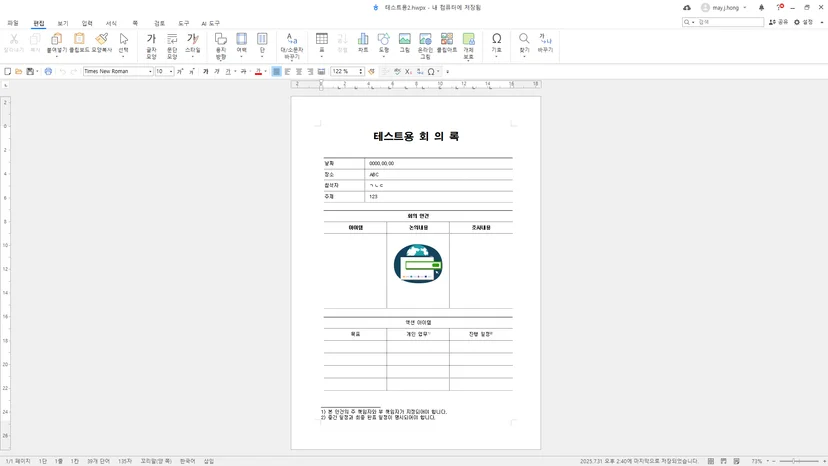Open notifications bell icon

tap(761, 7)
